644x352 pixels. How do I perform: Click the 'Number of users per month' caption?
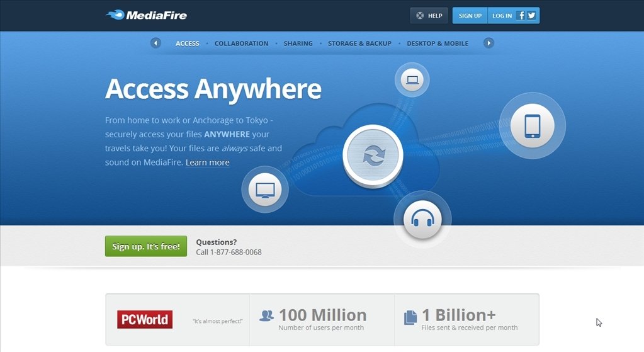coord(321,328)
